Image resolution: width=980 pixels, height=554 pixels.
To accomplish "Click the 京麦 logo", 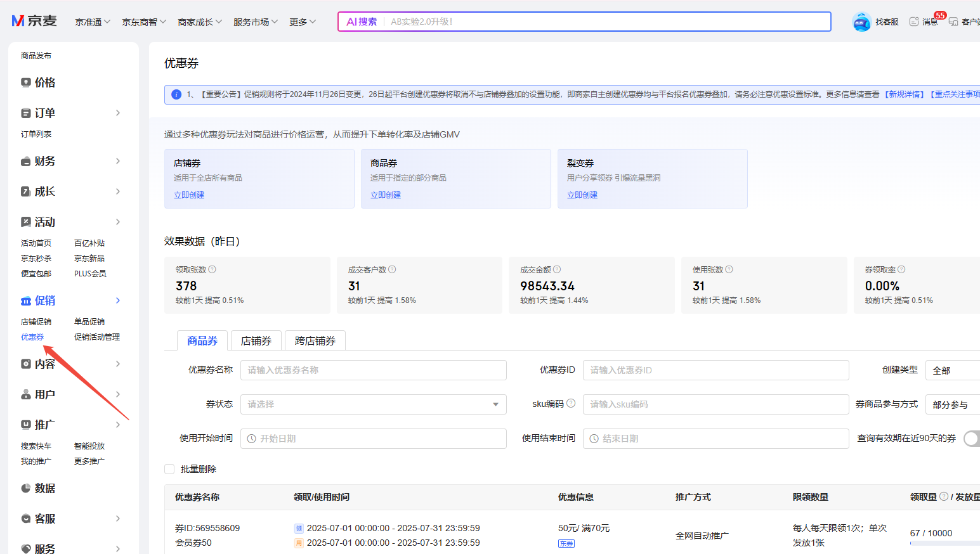I will point(34,21).
